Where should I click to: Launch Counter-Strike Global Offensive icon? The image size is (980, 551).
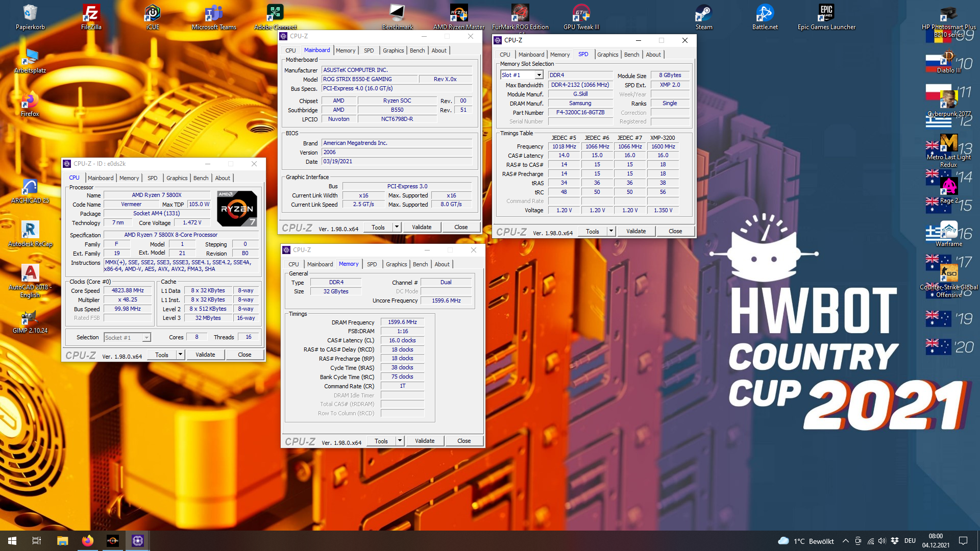click(x=948, y=281)
